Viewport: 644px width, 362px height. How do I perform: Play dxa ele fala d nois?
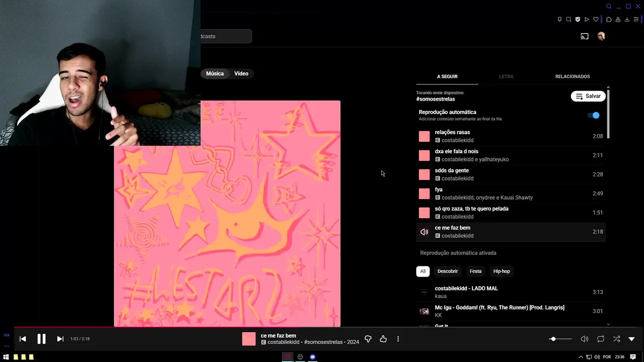[x=511, y=155]
